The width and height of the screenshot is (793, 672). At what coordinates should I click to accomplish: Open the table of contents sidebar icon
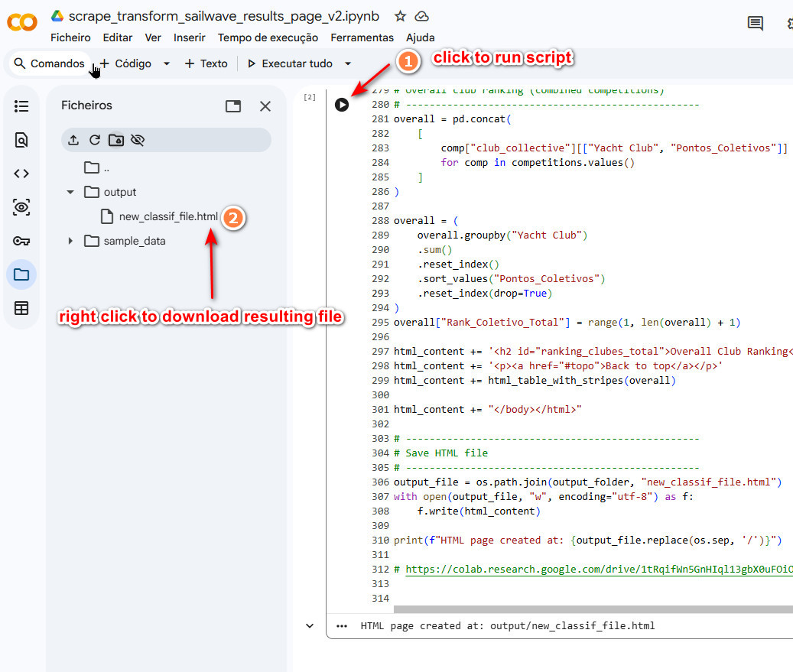pos(21,106)
